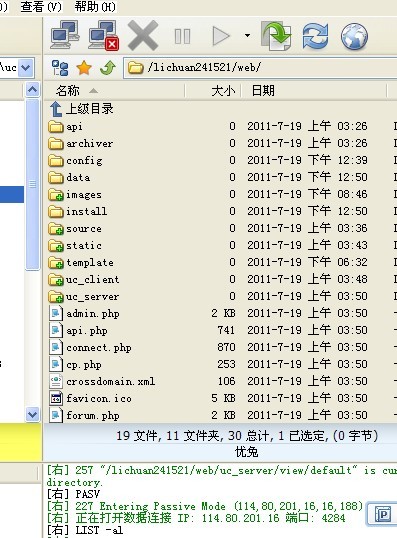The image size is (397, 538).
Task: Select the source folder
Action: click(x=75, y=229)
